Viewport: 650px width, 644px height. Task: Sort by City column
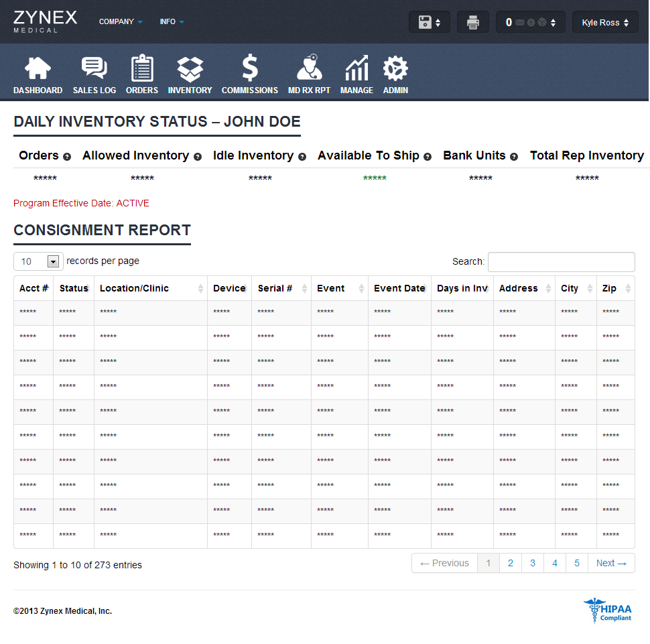[x=576, y=288]
